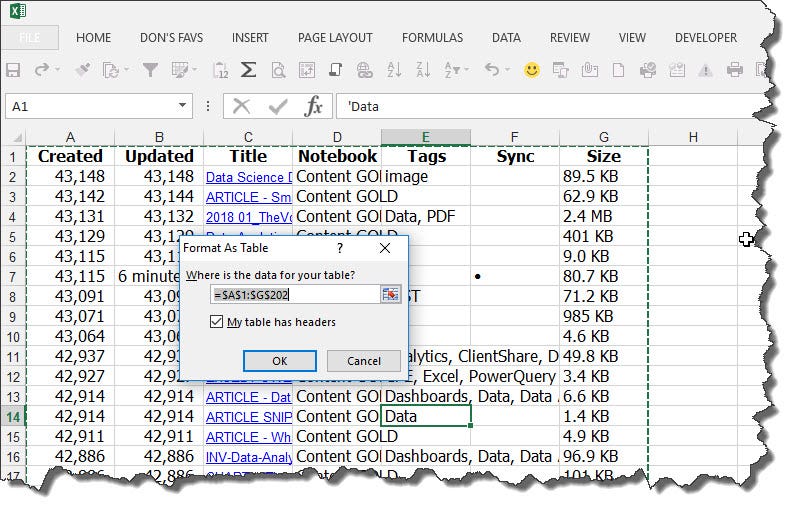The height and width of the screenshot is (511, 797).
Task: Click the custom sort A-Z funnel icon
Action: click(x=452, y=69)
